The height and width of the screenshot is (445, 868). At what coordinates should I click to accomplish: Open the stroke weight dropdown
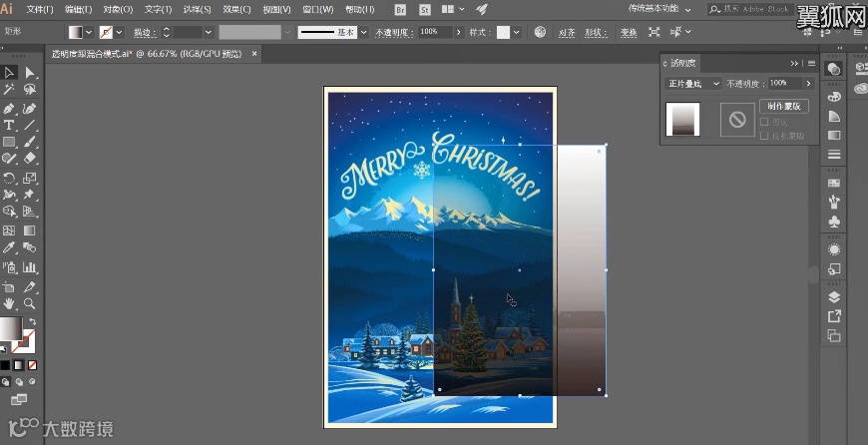(x=209, y=32)
